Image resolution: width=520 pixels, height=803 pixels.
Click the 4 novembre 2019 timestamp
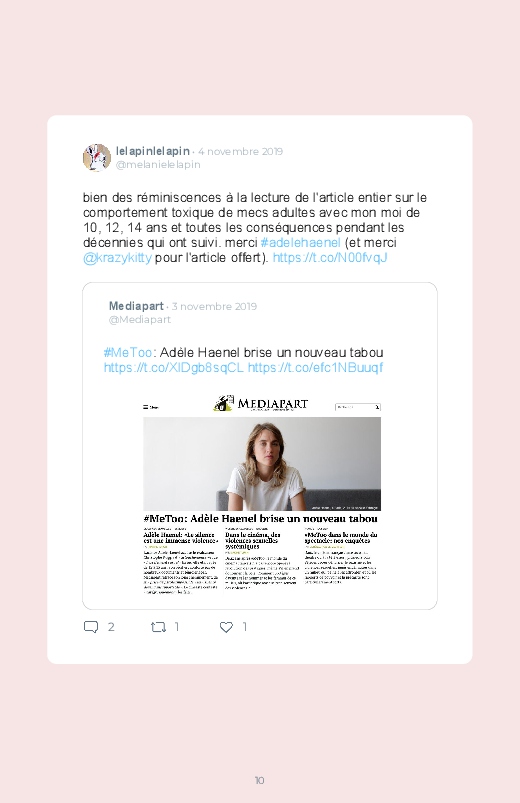click(240, 151)
